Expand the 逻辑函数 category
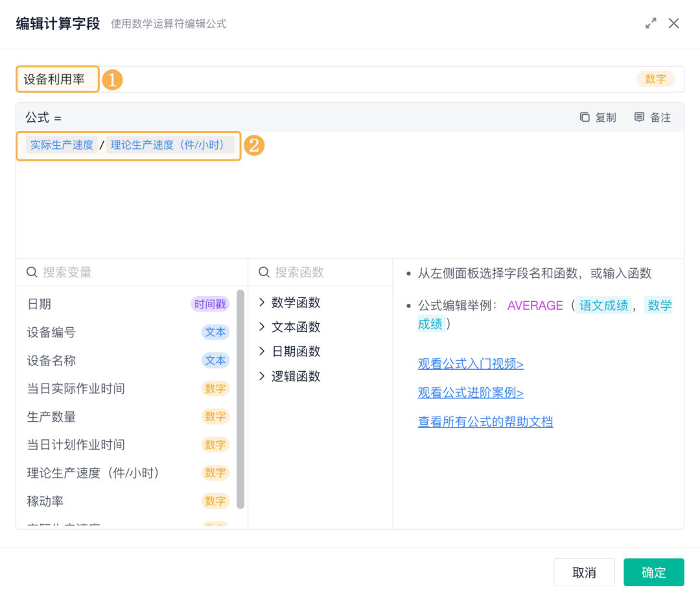Viewport: 700px width, 596px height. 290,376
